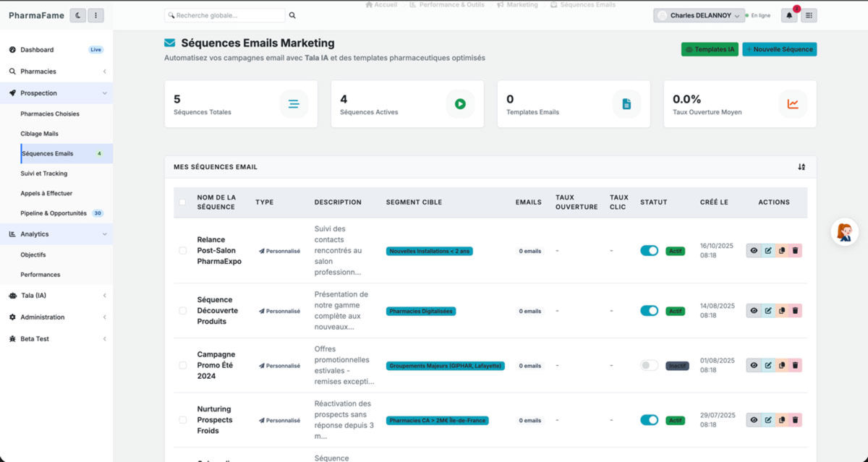The image size is (868, 462).
Task: Click the green play icon on Séquences Actives card
Action: coord(460,103)
